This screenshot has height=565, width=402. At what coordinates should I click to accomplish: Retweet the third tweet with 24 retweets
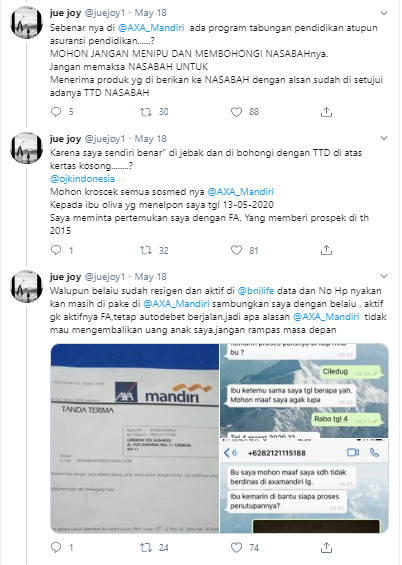pos(146,548)
